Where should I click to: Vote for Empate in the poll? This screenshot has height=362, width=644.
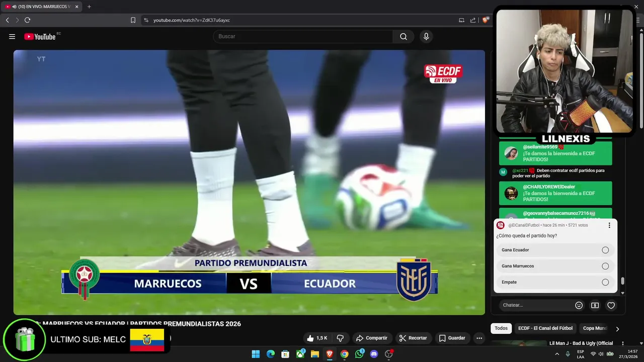555,282
